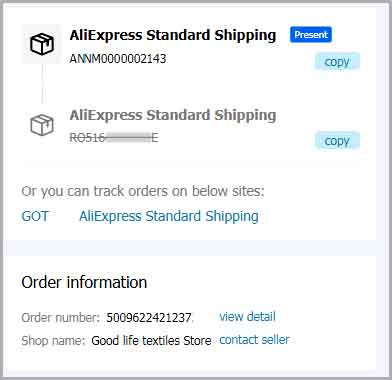Copy the struck-through RO516 tracking number
Viewport: 392px width, 380px height.
pos(337,141)
